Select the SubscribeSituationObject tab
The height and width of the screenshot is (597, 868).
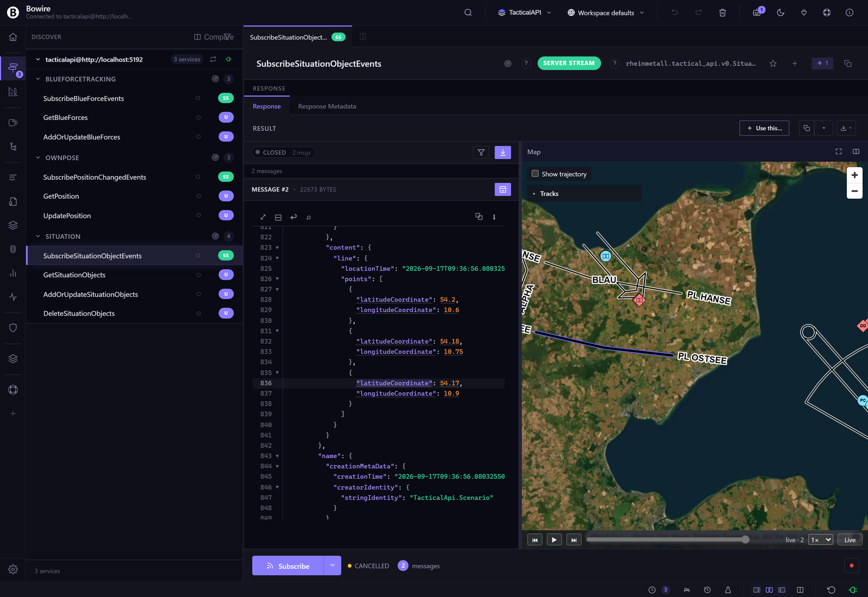(297, 37)
